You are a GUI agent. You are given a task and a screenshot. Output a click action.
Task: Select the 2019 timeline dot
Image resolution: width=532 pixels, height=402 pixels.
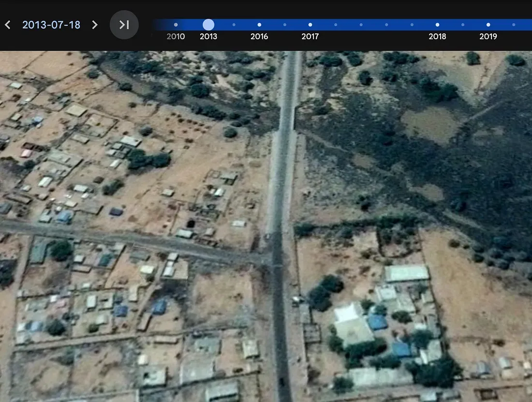pyautogui.click(x=488, y=25)
